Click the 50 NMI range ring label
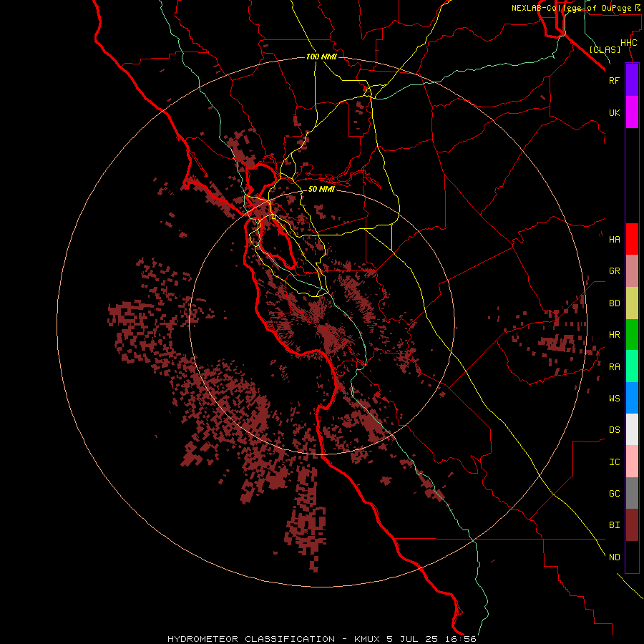This screenshot has height=644, width=644. pyautogui.click(x=321, y=189)
